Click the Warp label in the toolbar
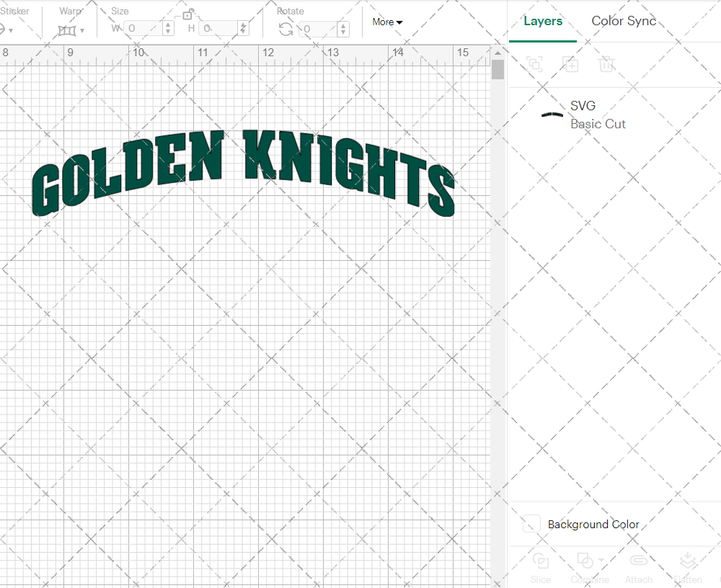Image resolution: width=721 pixels, height=588 pixels. coord(70,11)
